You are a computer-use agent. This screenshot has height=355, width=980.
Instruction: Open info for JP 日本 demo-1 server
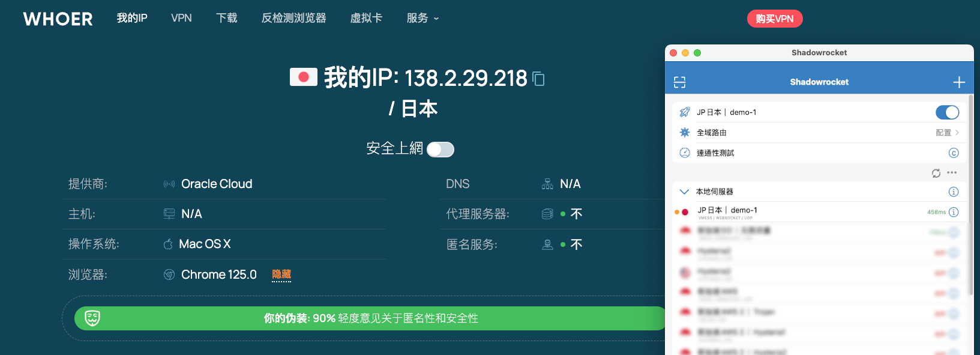coord(954,212)
